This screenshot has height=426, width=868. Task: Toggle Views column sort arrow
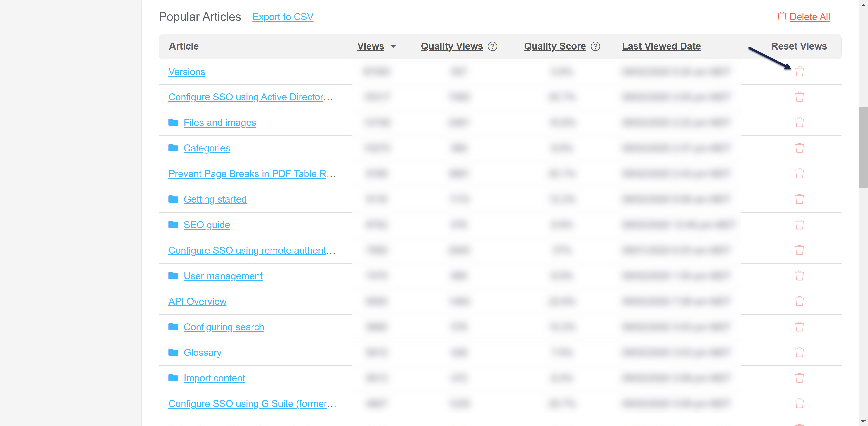[393, 46]
